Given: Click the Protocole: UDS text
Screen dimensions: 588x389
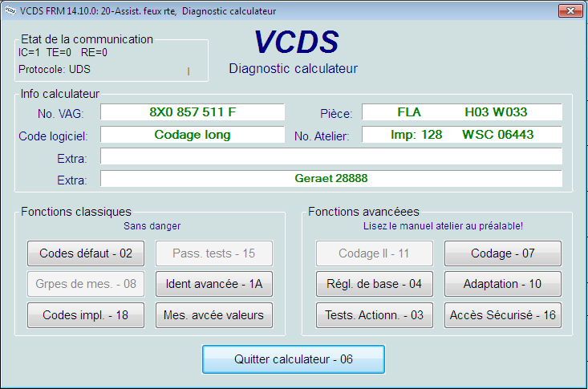Looking at the screenshot, I should tap(55, 70).
